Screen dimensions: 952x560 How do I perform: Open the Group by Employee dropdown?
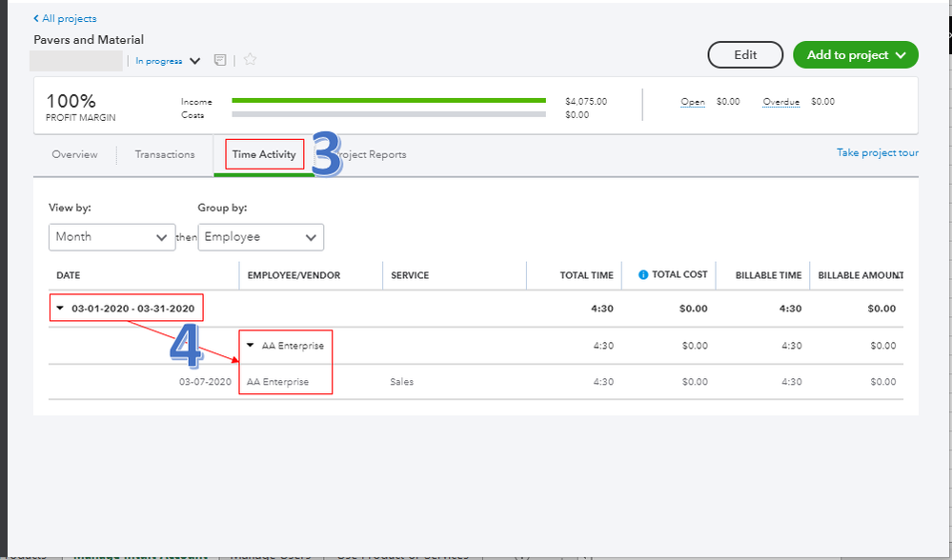tap(260, 237)
